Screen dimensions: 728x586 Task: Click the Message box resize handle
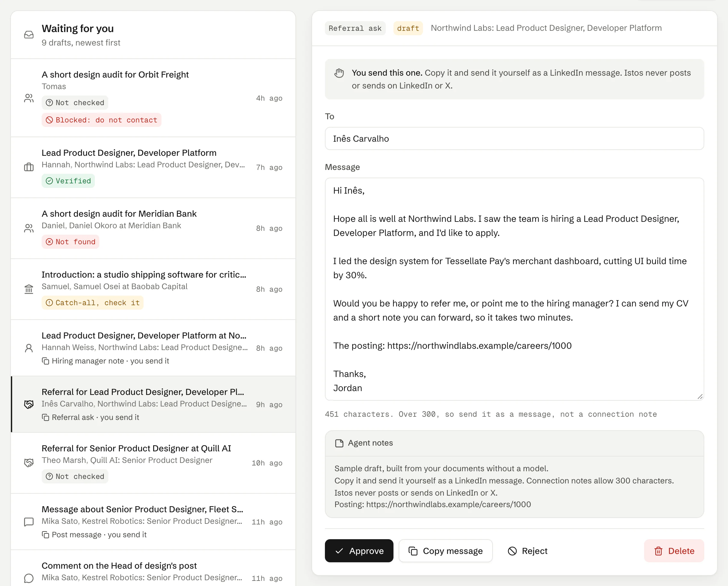click(700, 397)
